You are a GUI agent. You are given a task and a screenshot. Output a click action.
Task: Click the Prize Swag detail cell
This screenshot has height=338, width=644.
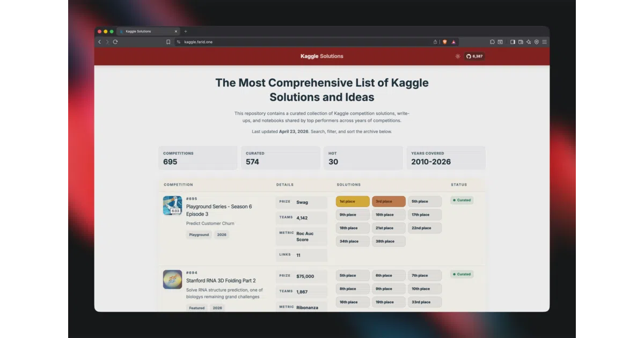(302, 202)
